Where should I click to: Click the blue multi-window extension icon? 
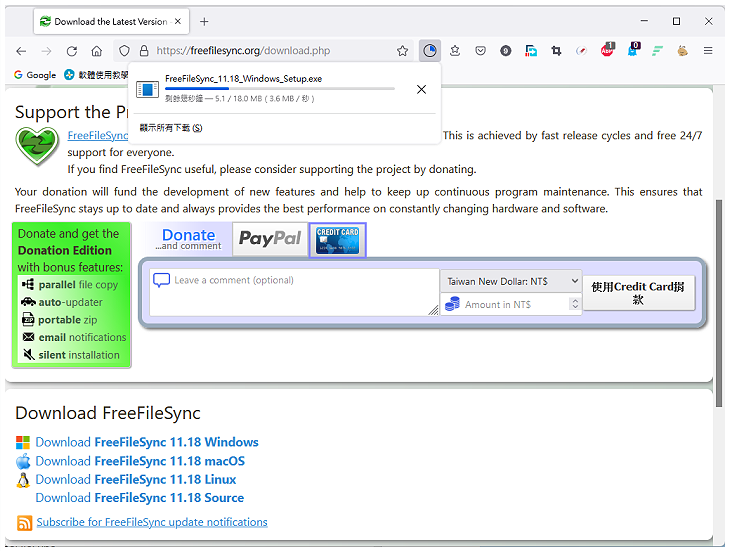click(x=531, y=51)
